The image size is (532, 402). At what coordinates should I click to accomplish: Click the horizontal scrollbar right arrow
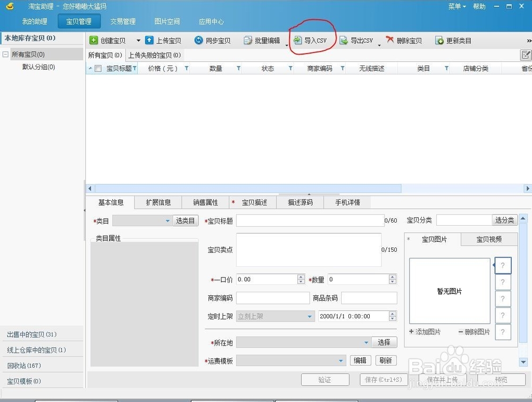[x=528, y=188]
